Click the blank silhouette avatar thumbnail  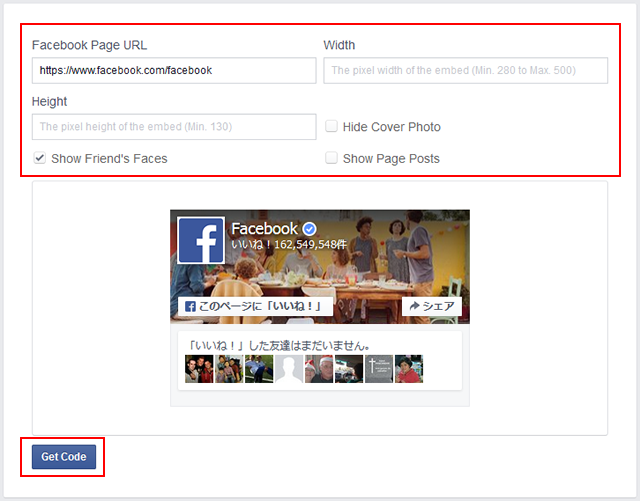[x=289, y=369]
